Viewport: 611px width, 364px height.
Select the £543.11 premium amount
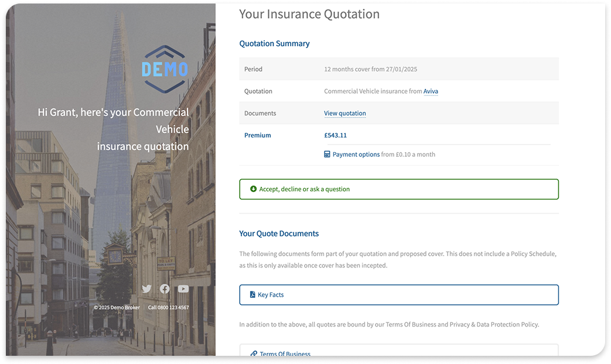335,135
